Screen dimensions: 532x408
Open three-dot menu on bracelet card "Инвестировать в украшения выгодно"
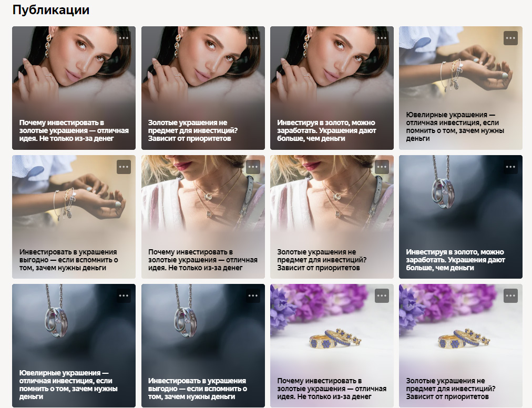point(124,167)
